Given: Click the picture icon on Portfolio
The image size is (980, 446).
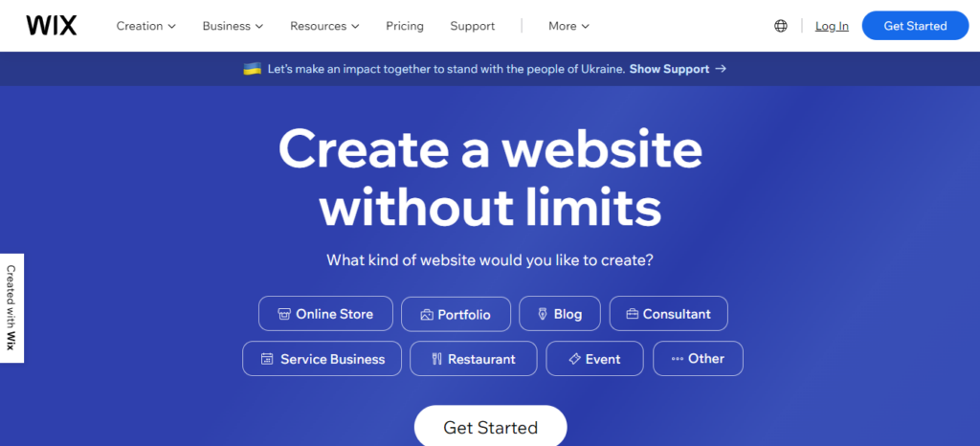Looking at the screenshot, I should click(427, 315).
